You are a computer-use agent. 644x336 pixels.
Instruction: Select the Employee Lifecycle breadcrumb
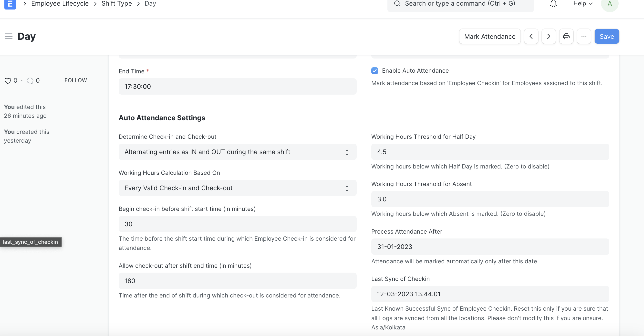[x=60, y=3]
